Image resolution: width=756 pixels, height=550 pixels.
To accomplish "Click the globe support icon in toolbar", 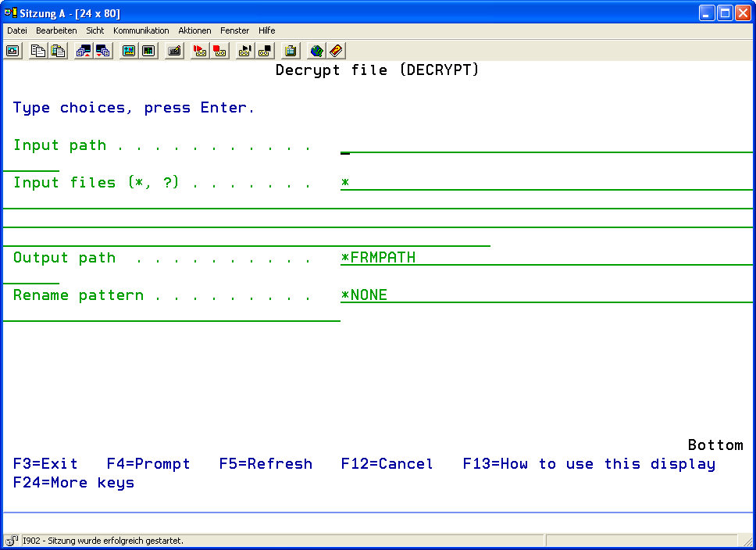I will (x=316, y=51).
